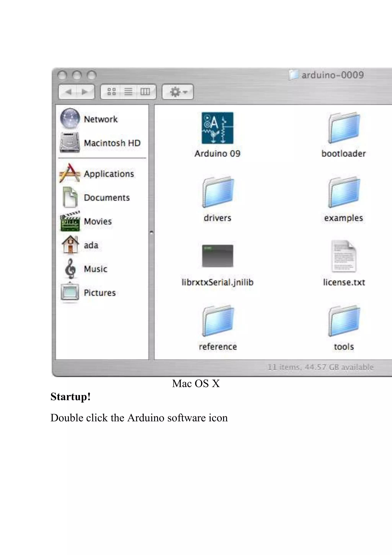Click the Documents sidebar icon
The height and width of the screenshot is (555, 392).
(70, 197)
